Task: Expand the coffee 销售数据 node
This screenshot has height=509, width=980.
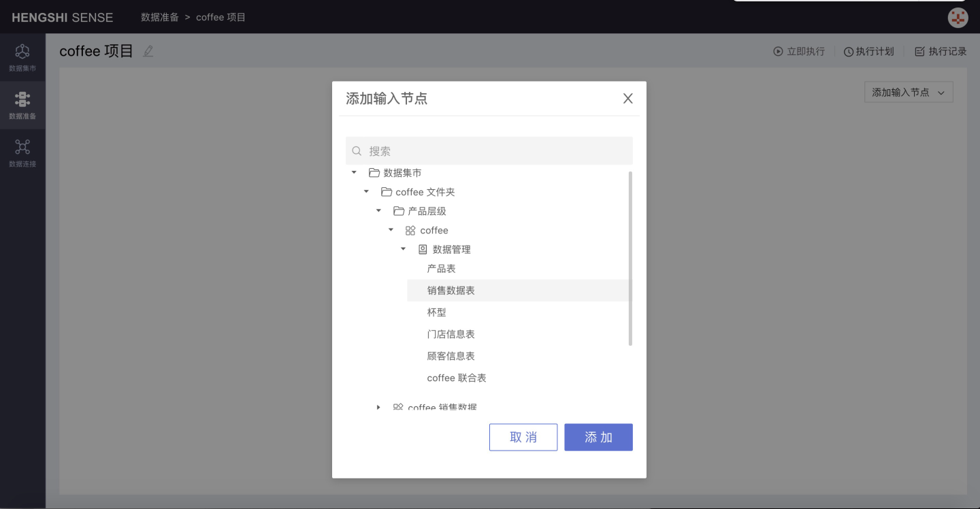Action: coord(378,407)
